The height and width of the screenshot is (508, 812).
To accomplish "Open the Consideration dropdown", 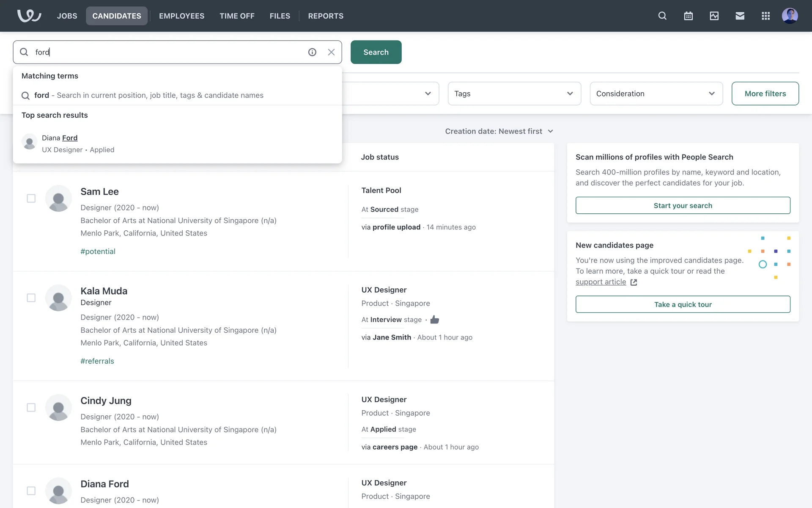I will 656,94.
